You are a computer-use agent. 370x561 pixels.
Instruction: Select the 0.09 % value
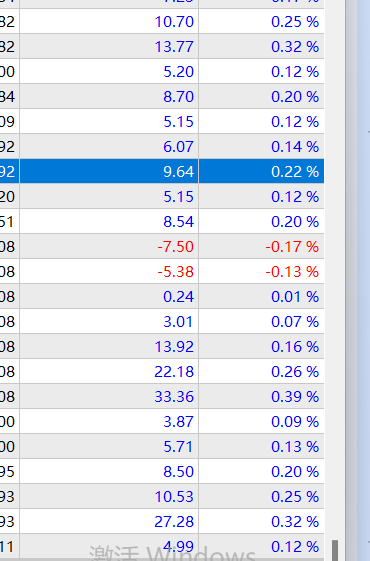[x=295, y=422]
